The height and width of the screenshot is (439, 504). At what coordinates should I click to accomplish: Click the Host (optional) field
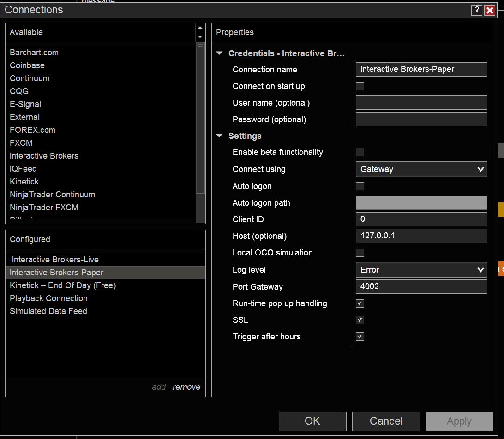(421, 236)
